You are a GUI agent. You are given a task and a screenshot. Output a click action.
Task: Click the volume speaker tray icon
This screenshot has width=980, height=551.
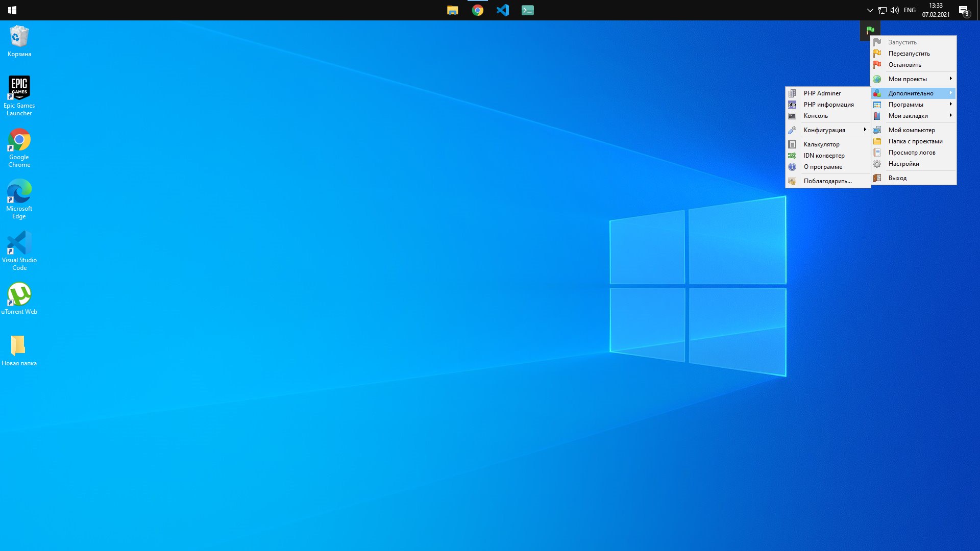[895, 10]
